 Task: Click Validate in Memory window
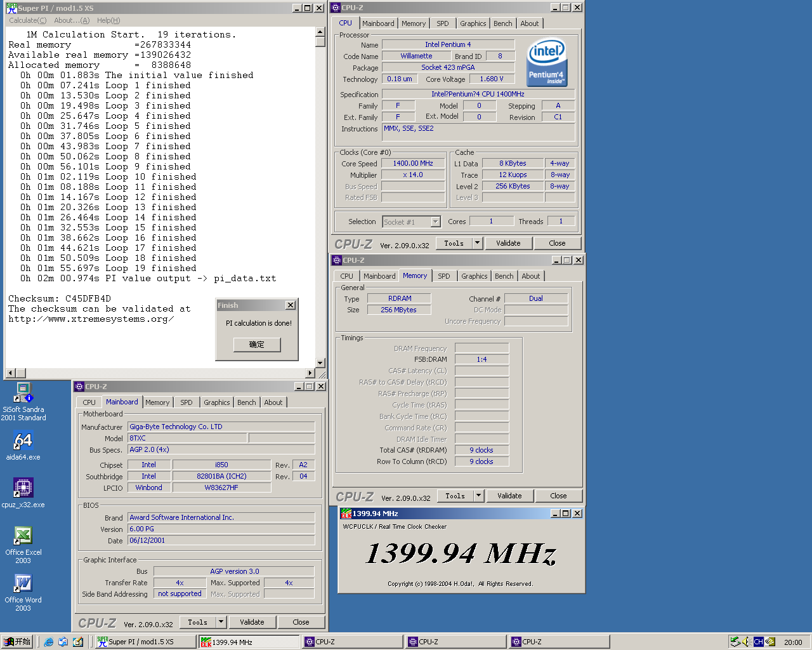click(509, 496)
